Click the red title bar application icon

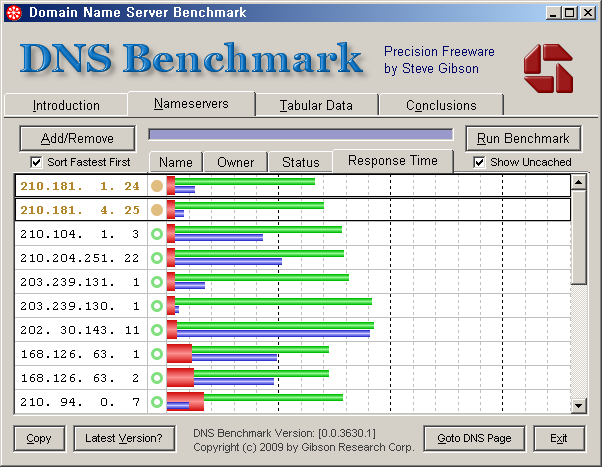[15, 13]
